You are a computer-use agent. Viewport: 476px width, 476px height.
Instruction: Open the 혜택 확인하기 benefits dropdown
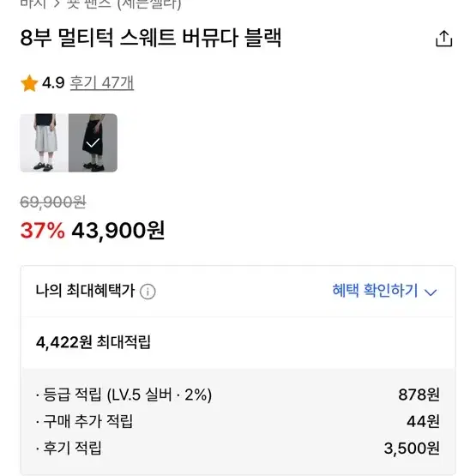tap(384, 291)
